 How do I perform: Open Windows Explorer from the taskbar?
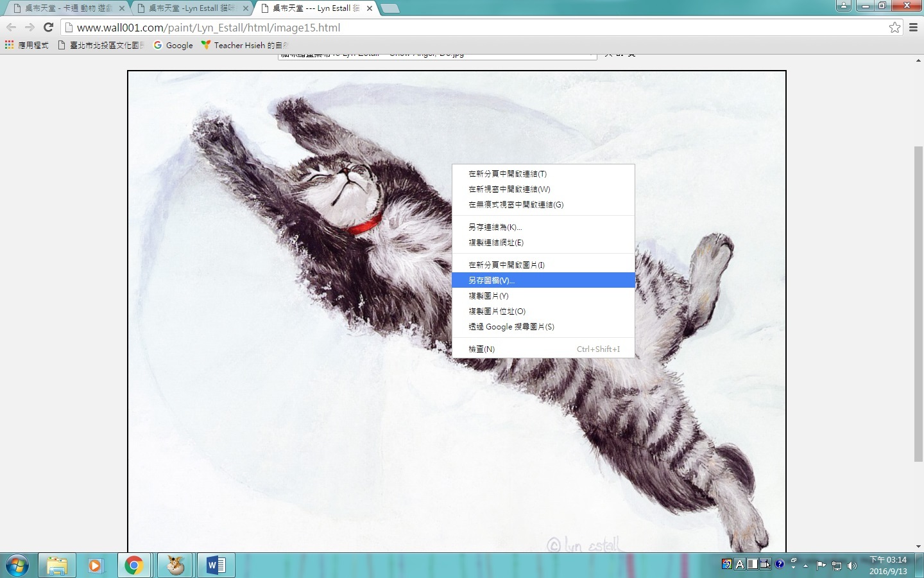coord(56,565)
